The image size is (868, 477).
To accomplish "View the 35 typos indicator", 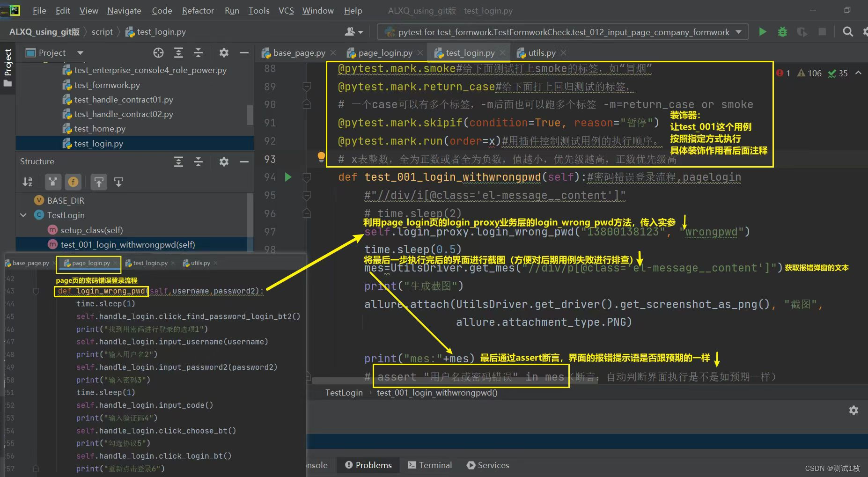I will pyautogui.click(x=838, y=73).
